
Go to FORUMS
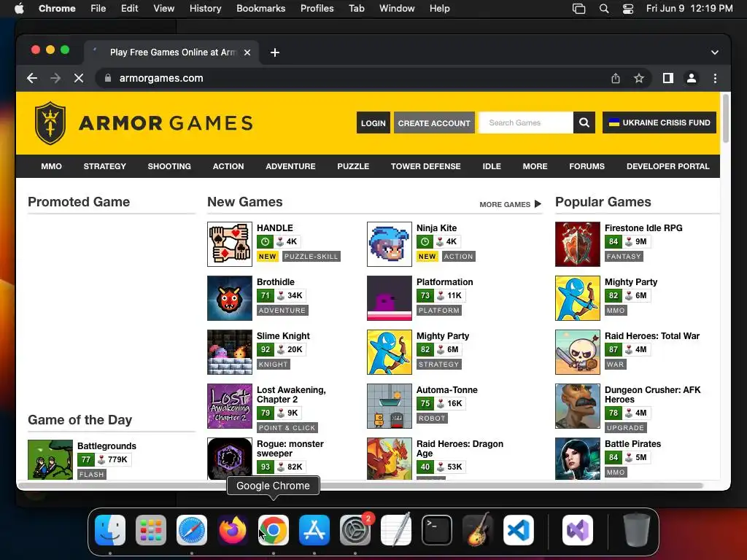tap(587, 166)
